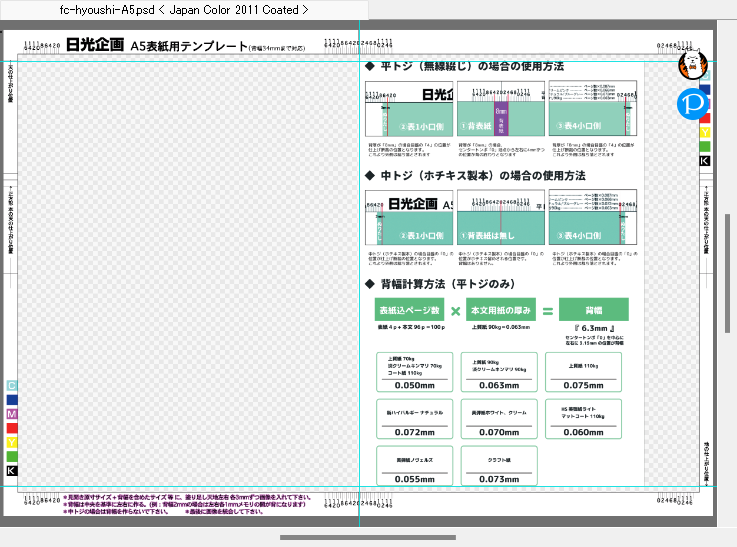
Task: Click the vertical scrollbar thumb
Action: click(727, 273)
